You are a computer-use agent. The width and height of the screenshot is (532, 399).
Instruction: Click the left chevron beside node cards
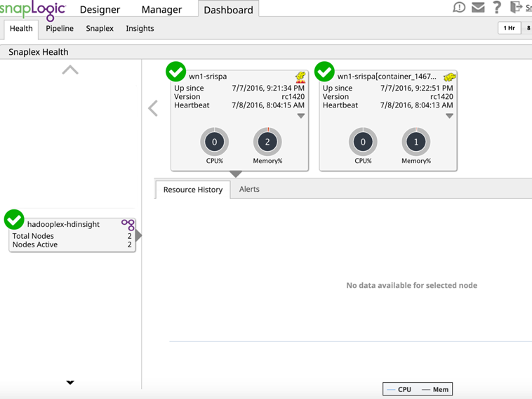153,108
